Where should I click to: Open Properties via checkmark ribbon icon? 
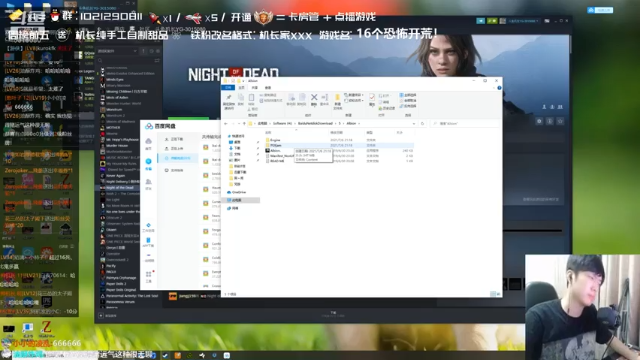pos(372,99)
